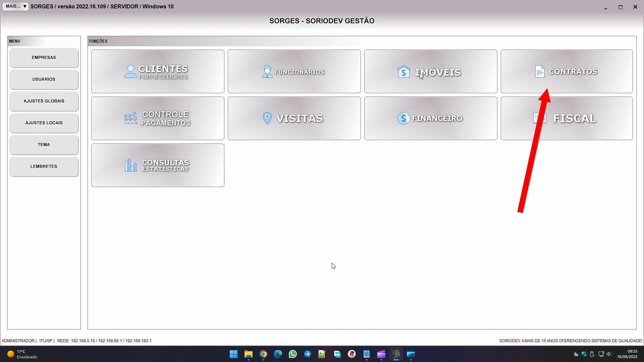Open File Explorer from taskbar
The height and width of the screenshot is (362, 644).
[249, 354]
